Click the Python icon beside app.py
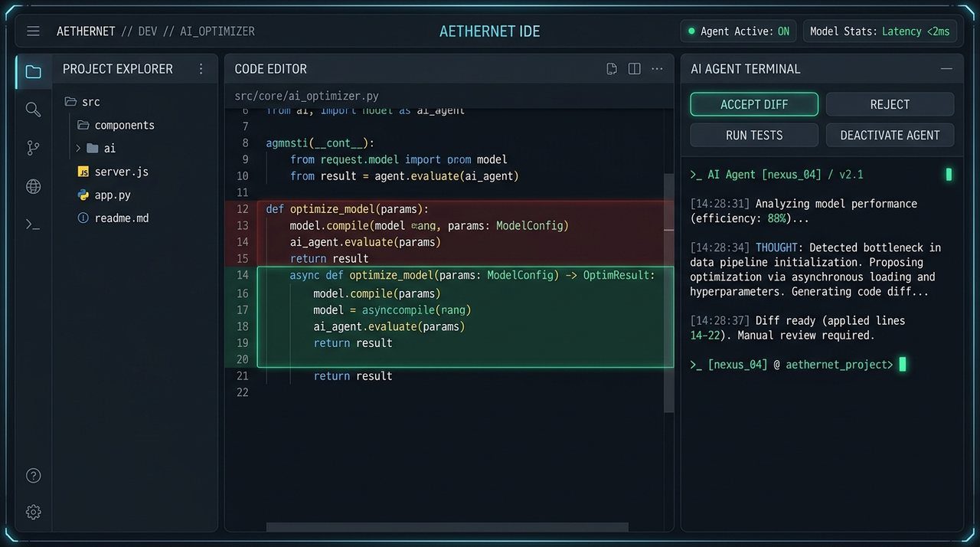 83,195
